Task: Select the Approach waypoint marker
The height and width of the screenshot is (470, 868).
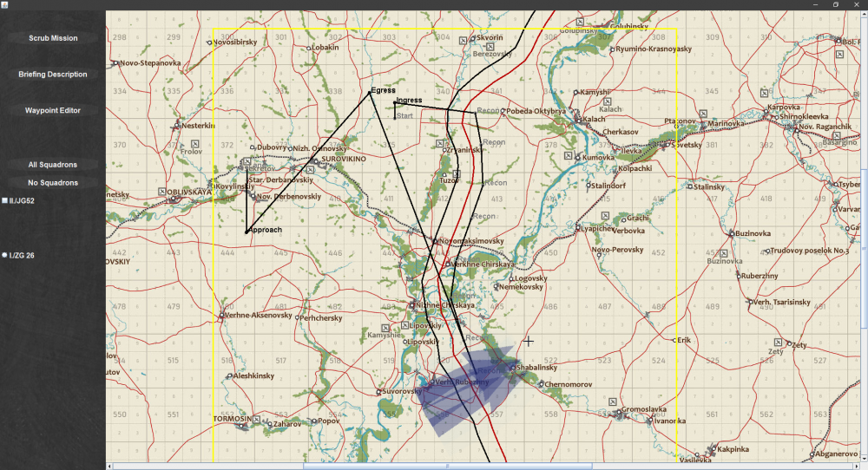Action: [247, 232]
